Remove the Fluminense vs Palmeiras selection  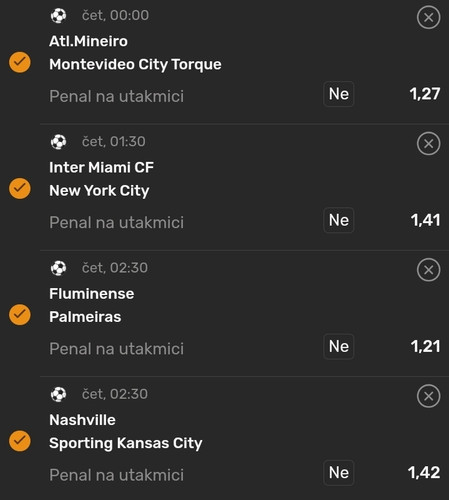(x=428, y=270)
